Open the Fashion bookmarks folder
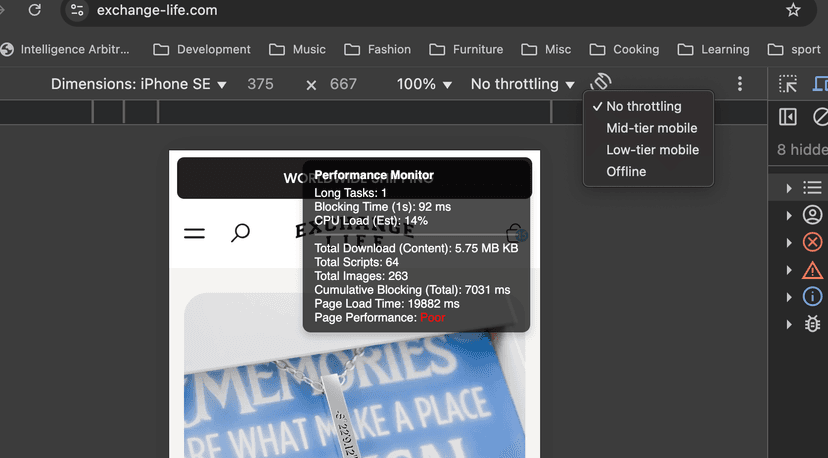 pos(378,49)
